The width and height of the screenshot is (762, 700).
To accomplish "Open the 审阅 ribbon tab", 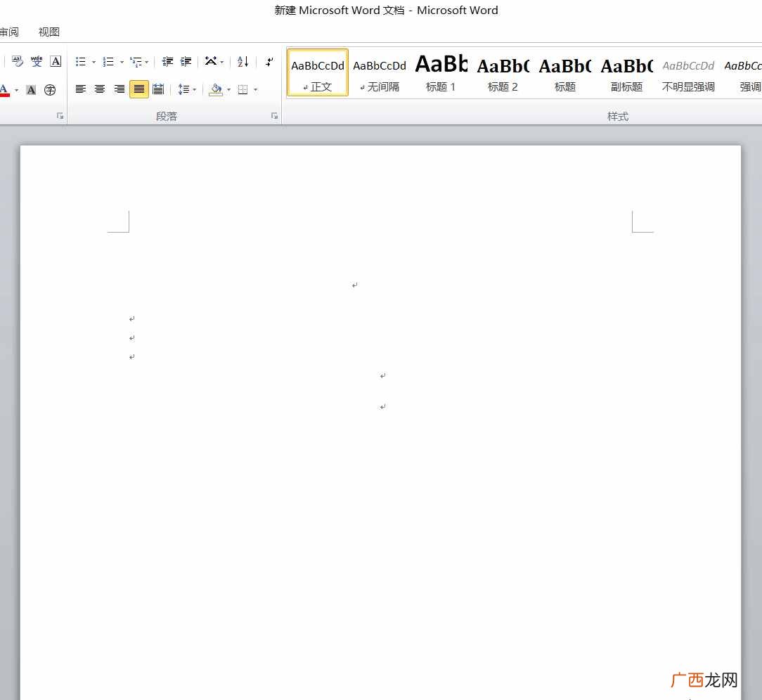I will pos(9,32).
